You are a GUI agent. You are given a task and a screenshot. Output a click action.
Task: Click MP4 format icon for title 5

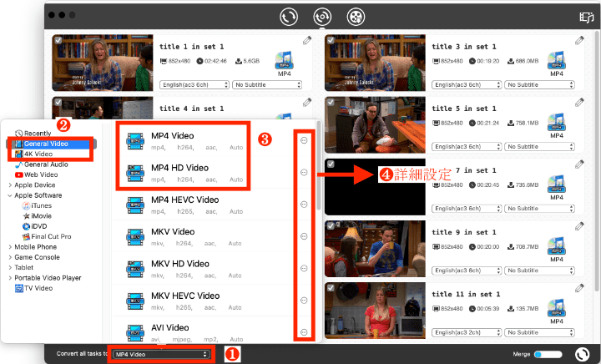click(x=557, y=123)
